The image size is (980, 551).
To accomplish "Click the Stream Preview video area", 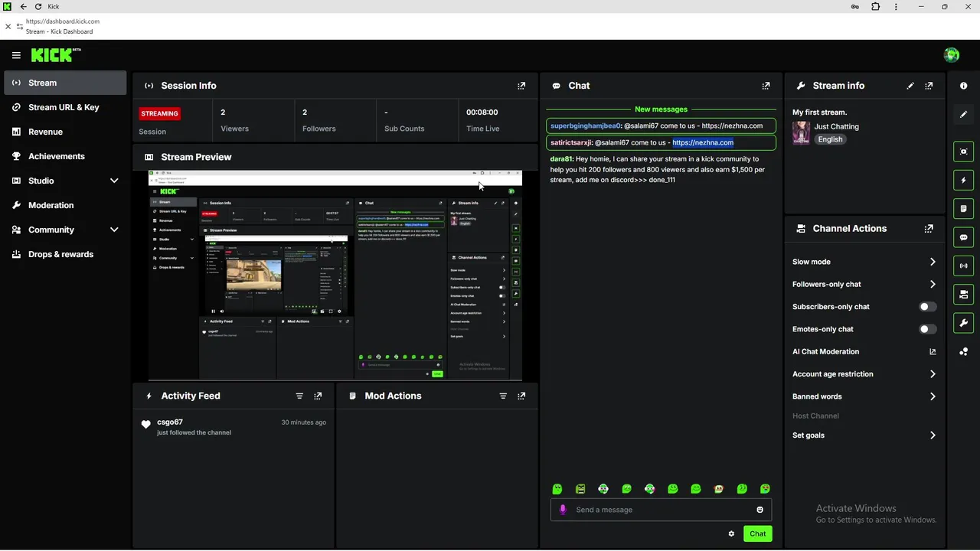I will 335,275.
